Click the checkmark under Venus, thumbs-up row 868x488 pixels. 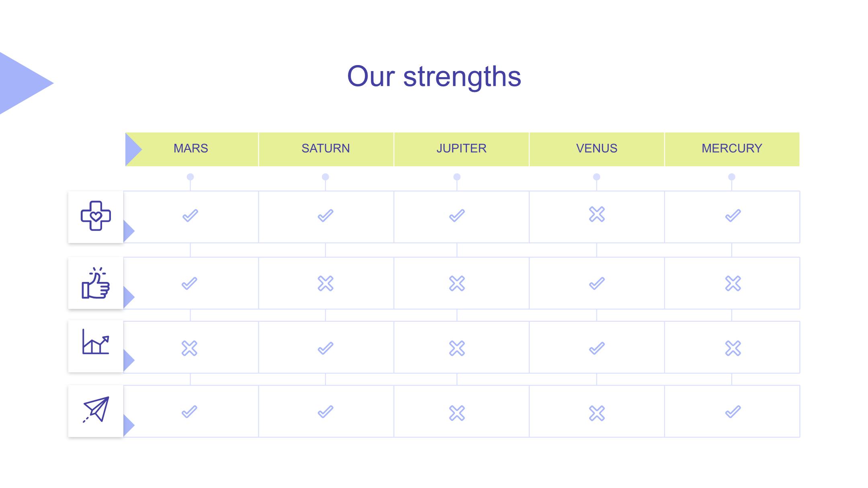tap(597, 284)
